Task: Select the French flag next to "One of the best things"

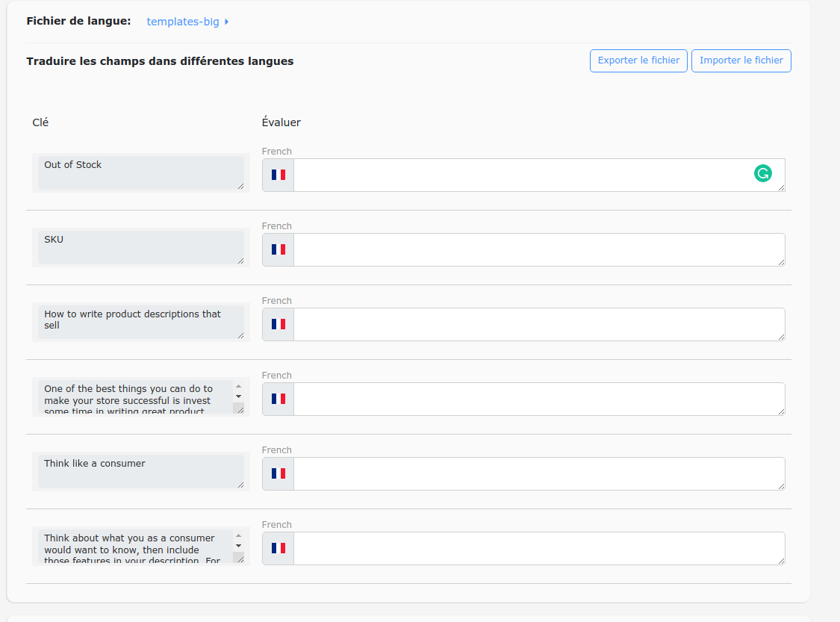Action: pos(277,399)
